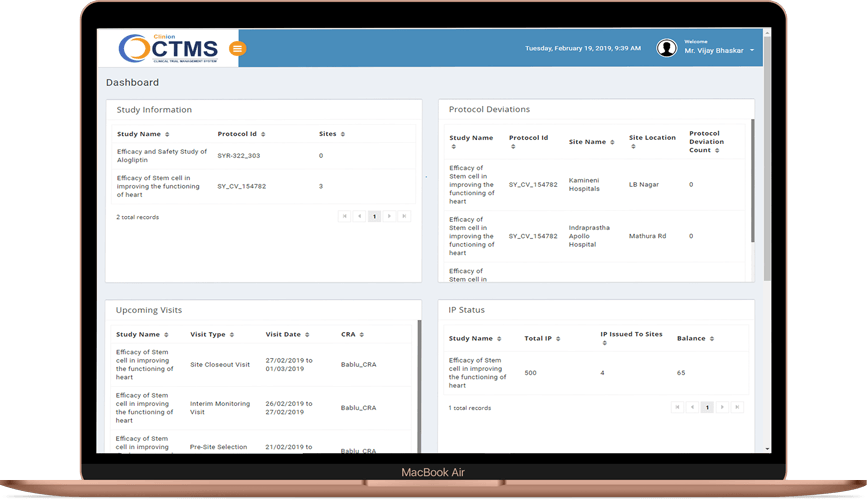Select page 1 in Study Information pager
This screenshot has width=867, height=500.
[374, 216]
